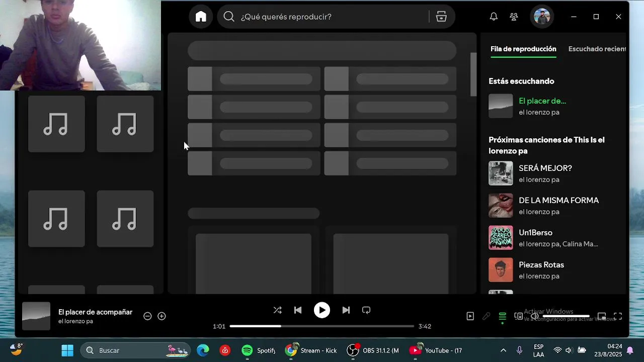This screenshot has width=644, height=362.
Task: Open the Windows Start menu
Action: [x=67, y=350]
